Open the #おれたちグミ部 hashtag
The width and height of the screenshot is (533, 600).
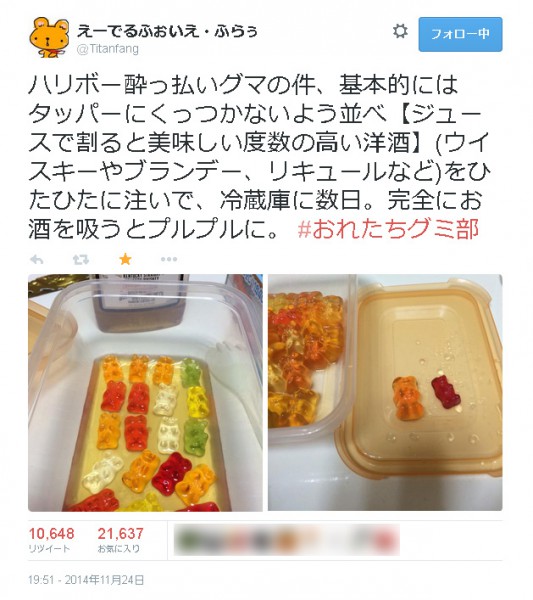pyautogui.click(x=388, y=230)
